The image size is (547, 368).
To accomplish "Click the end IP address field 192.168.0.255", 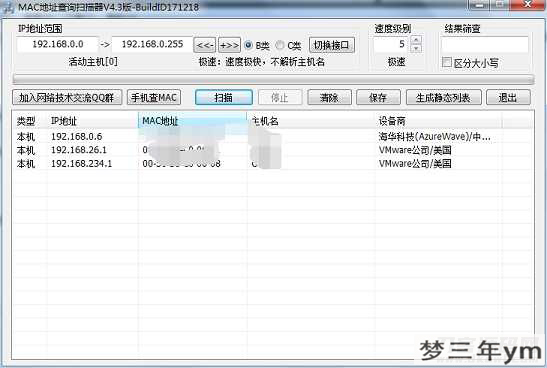I will (152, 44).
